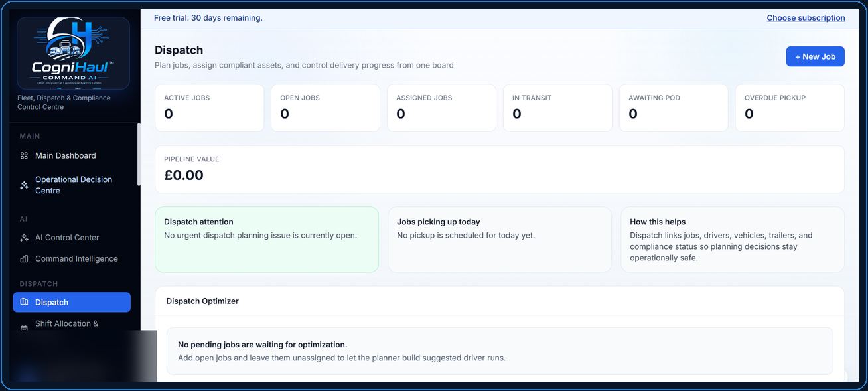Click the sidebar scrollbar thumb
Image resolution: width=868 pixels, height=391 pixels.
click(x=139, y=154)
